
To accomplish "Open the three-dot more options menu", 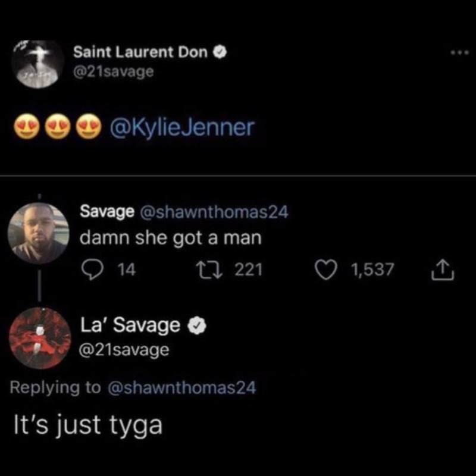I will click(x=460, y=53).
